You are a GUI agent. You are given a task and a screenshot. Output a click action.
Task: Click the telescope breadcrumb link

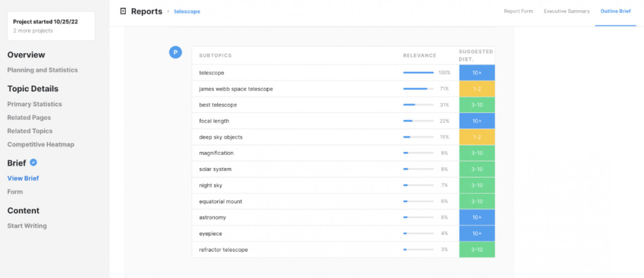(x=187, y=12)
